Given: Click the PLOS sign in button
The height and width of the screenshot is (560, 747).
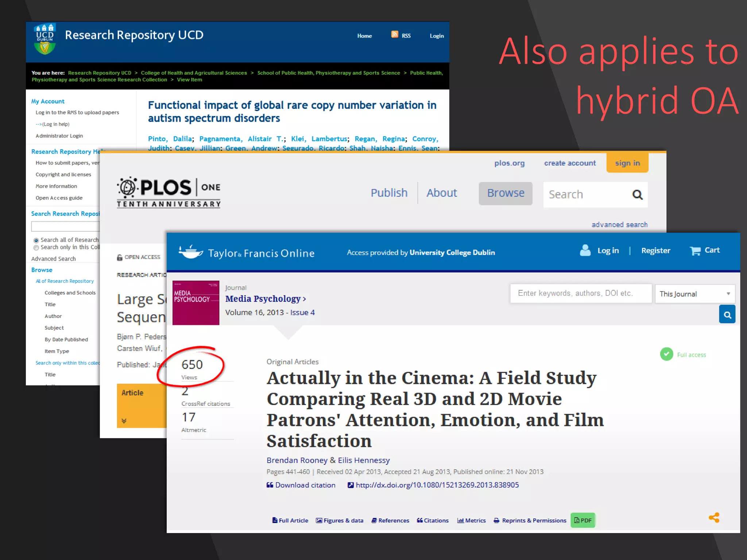Looking at the screenshot, I should 627,163.
